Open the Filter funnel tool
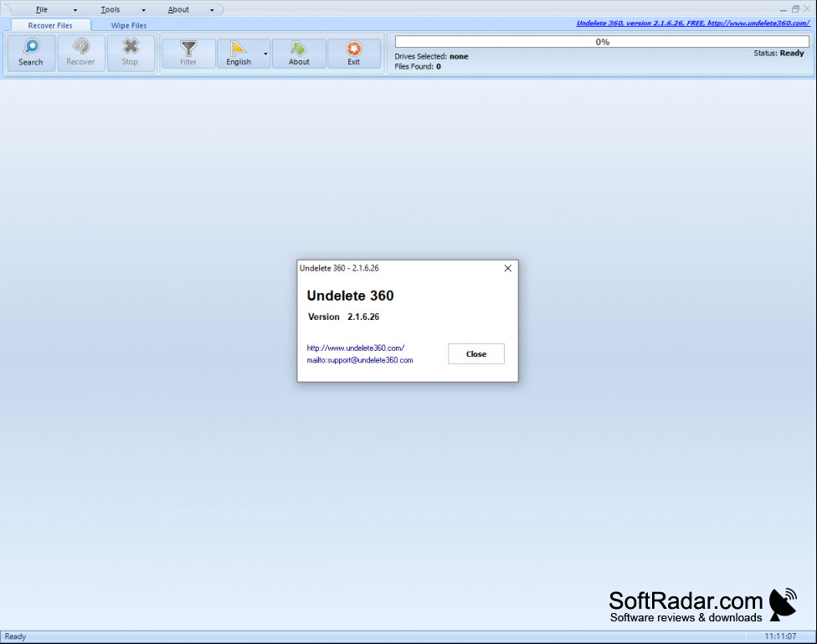The width and height of the screenshot is (817, 644). pyautogui.click(x=188, y=49)
